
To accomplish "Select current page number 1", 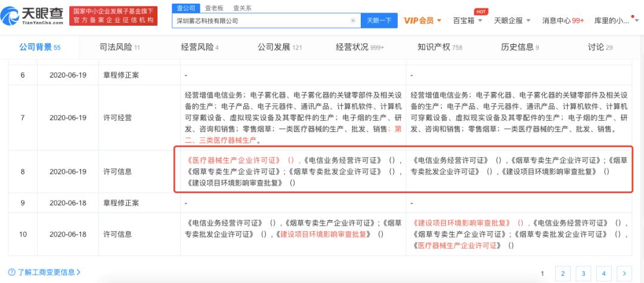I will pyautogui.click(x=543, y=273).
